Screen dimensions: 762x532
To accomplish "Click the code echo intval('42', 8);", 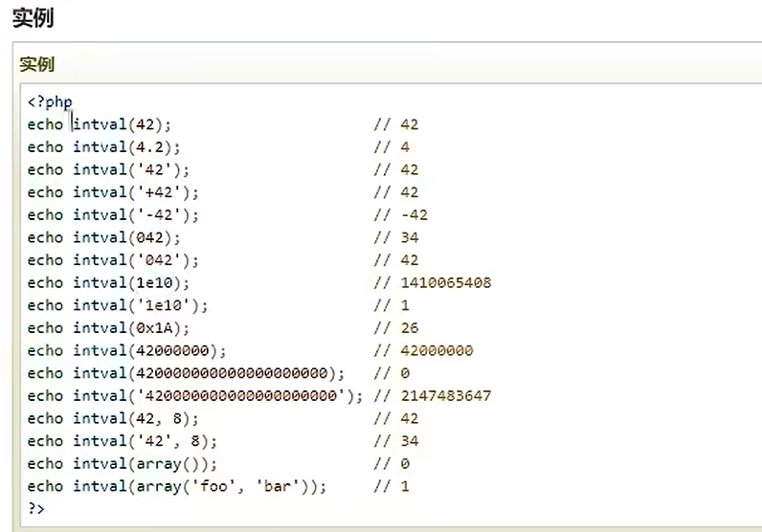I will tap(122, 441).
